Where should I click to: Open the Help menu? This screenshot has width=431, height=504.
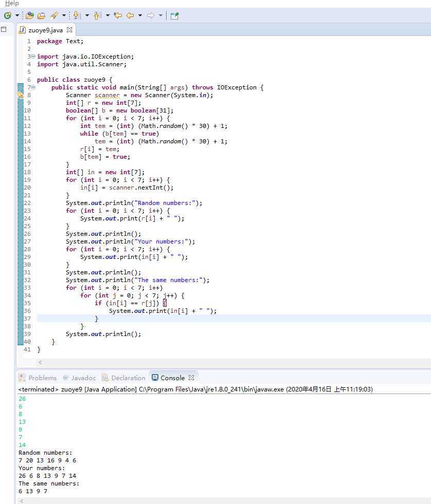pos(12,3)
